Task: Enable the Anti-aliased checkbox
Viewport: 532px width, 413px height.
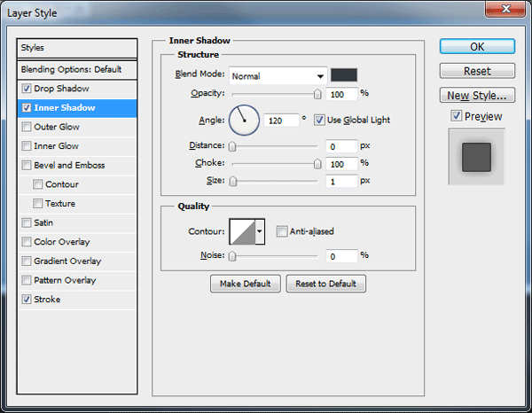Action: coord(282,231)
